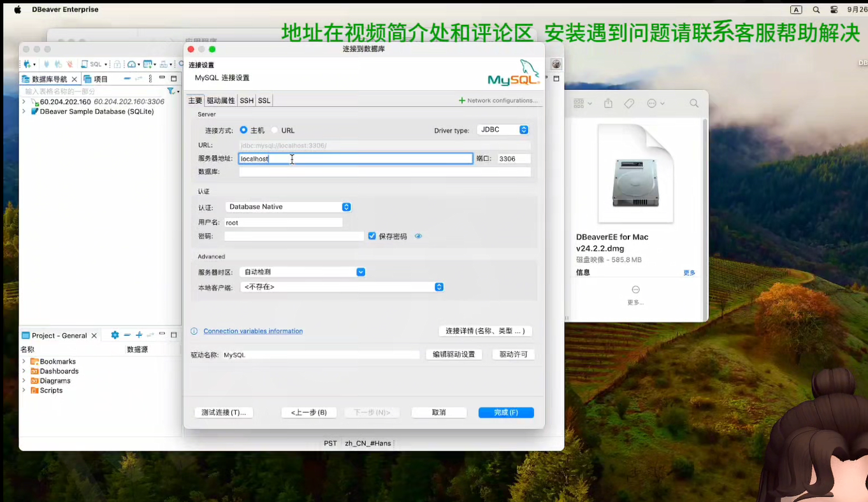Maximize the database navigator panel
The width and height of the screenshot is (868, 502).
click(x=173, y=78)
